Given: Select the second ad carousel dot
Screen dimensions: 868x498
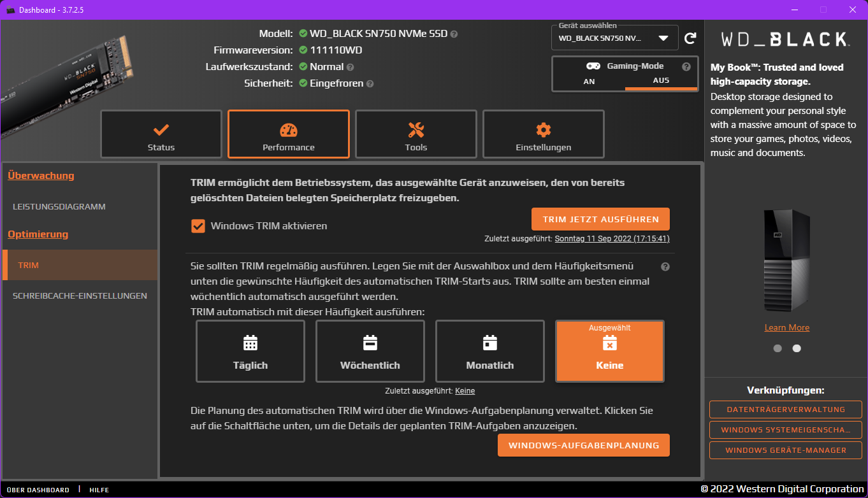Looking at the screenshot, I should 797,348.
